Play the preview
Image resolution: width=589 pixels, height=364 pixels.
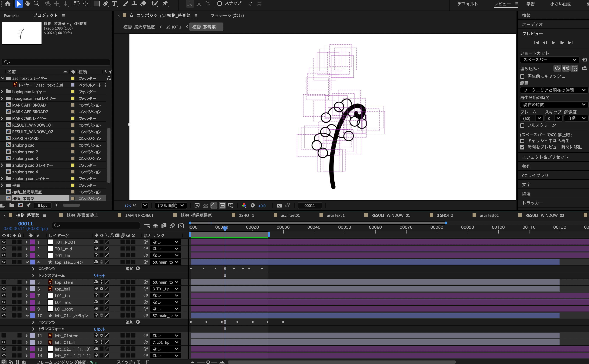553,43
